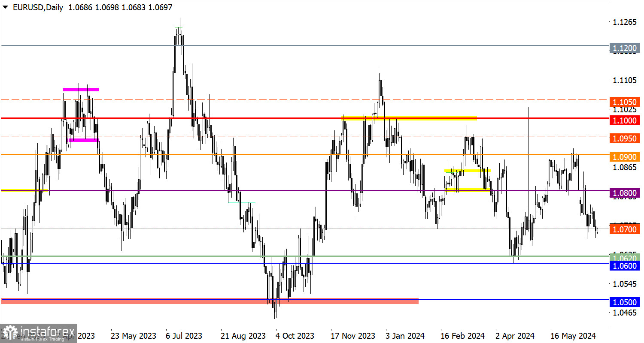Select the gray 1.1200 price level label
Screen dimensions: 644x343
[x=624, y=48]
